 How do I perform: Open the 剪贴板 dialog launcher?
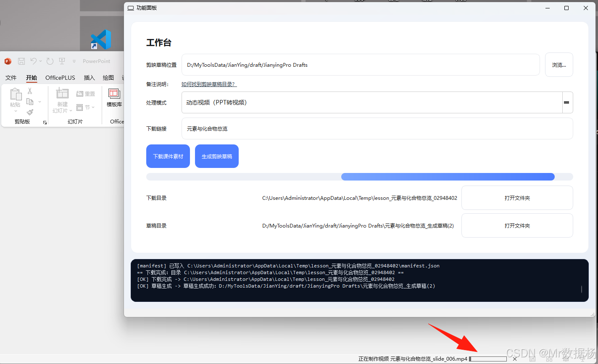click(45, 122)
